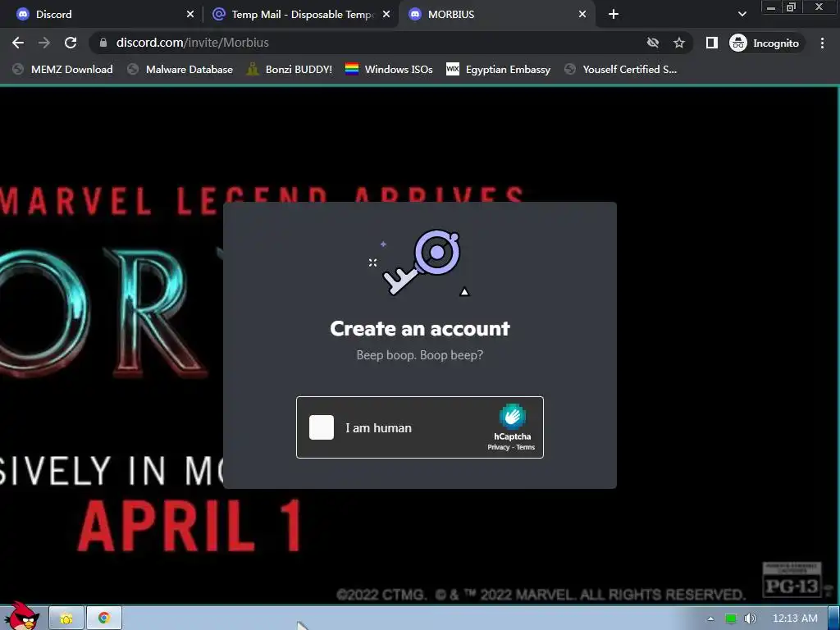Close the Temp Mail tab

(386, 15)
